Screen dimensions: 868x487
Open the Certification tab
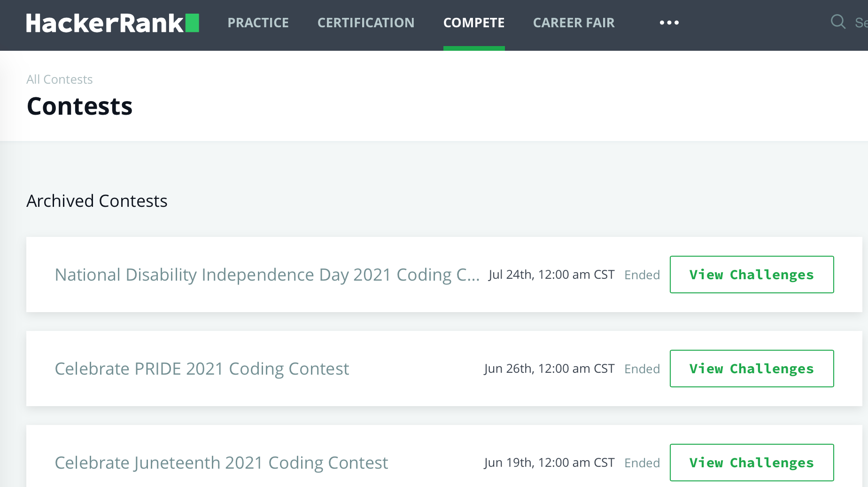[x=365, y=23]
